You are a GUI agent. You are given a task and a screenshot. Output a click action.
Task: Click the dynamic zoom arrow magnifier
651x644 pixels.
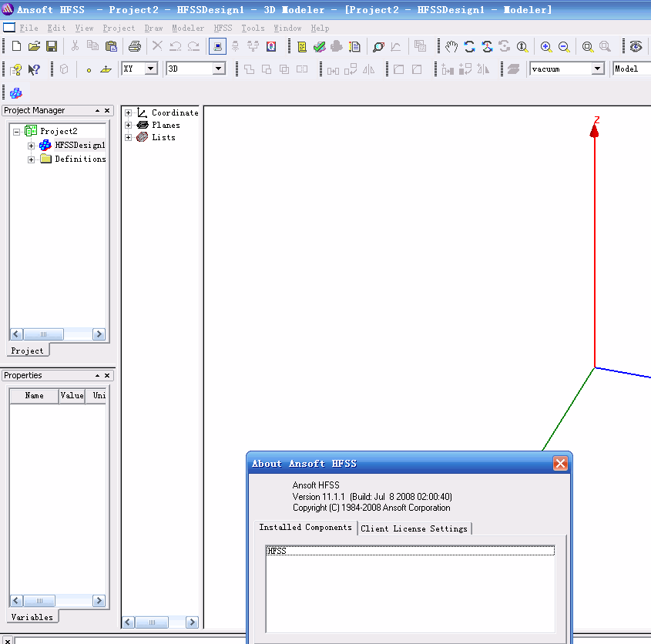(x=522, y=46)
